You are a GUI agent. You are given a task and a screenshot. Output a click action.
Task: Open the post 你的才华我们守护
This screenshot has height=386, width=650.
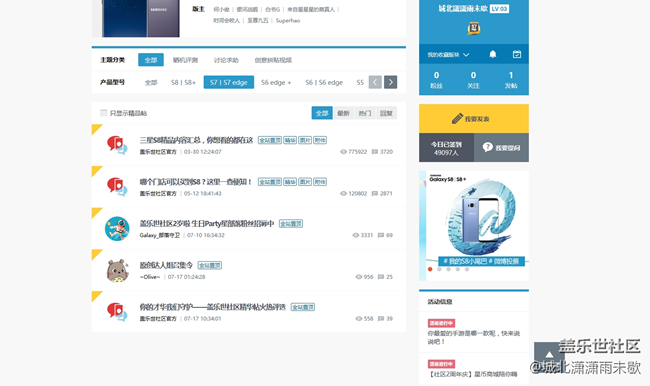pos(213,307)
